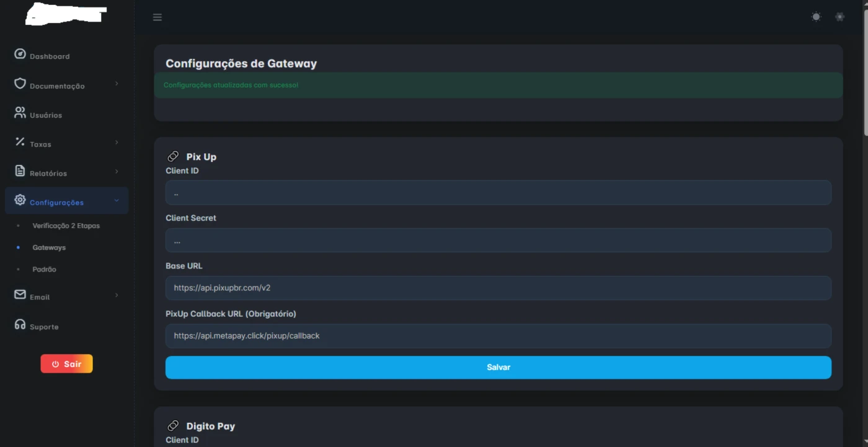Screen dimensions: 868x447
Task: Select the Padrão submenu item
Action: click(44, 270)
